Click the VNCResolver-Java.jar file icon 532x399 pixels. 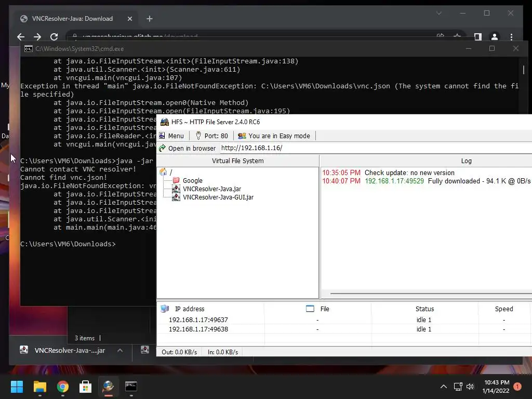point(176,189)
